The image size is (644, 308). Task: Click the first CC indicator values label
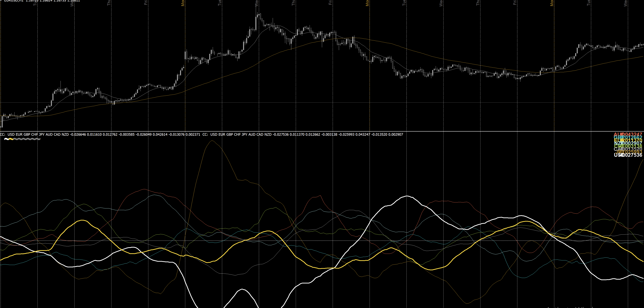coord(100,135)
